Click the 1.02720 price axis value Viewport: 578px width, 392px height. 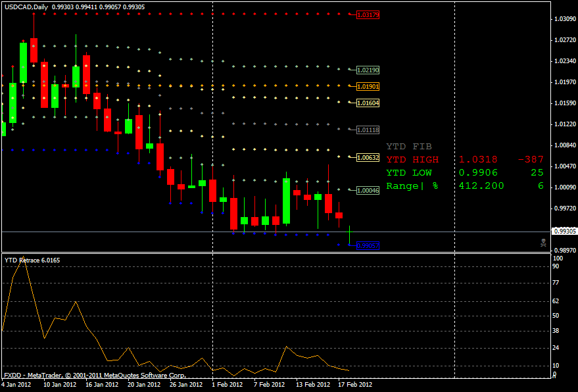[565, 40]
